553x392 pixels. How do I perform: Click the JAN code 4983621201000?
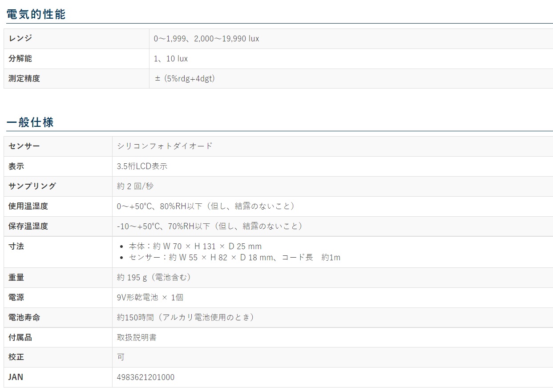pyautogui.click(x=145, y=377)
